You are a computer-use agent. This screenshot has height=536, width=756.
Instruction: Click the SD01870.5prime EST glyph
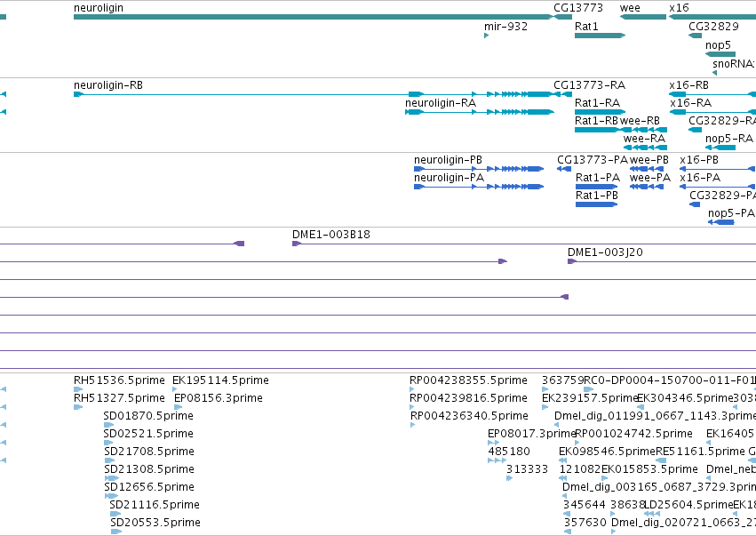[x=108, y=425]
